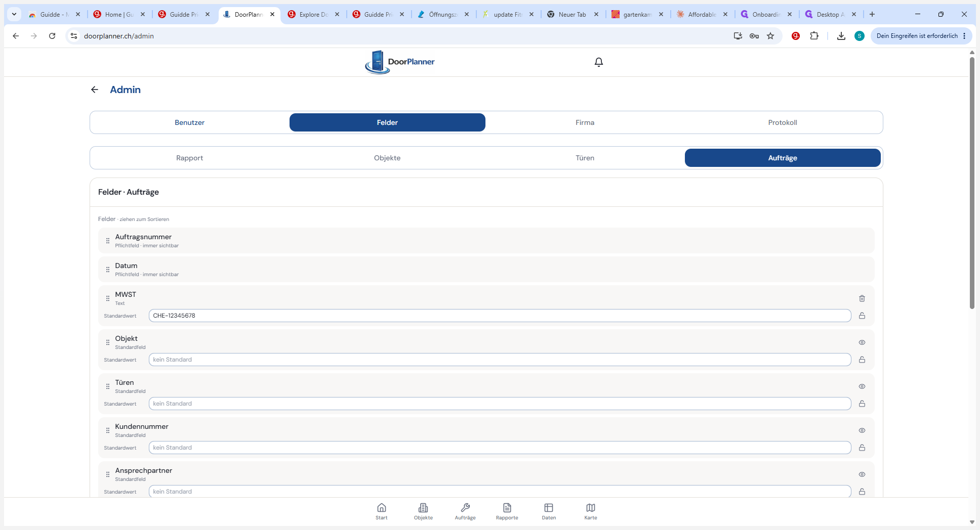
Task: Open the browser tab list dropdown arrow
Action: click(14, 14)
